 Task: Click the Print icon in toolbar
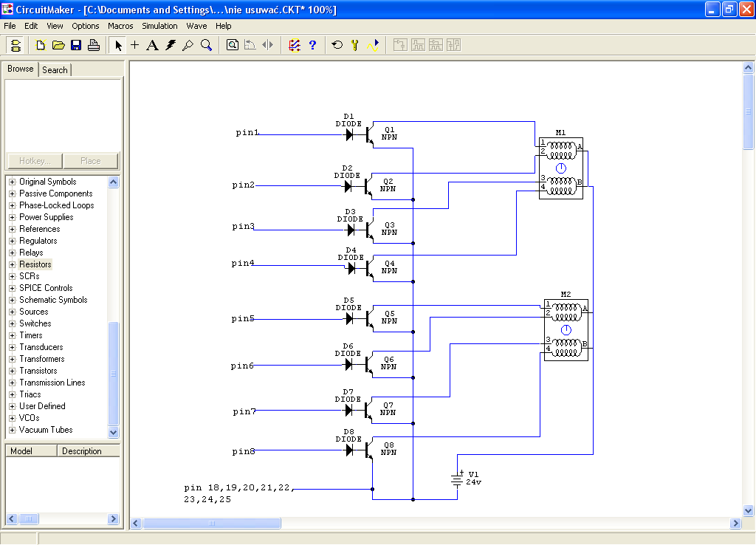pyautogui.click(x=94, y=45)
